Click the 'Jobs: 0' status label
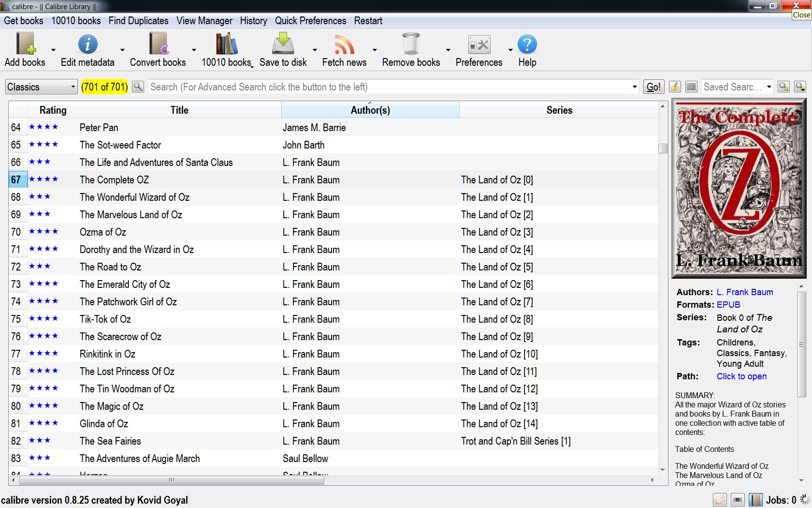Image resolution: width=812 pixels, height=508 pixels. click(781, 500)
